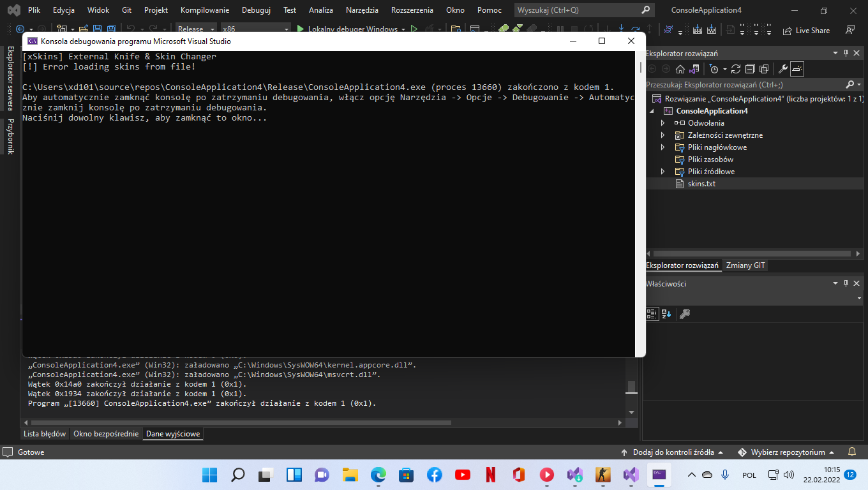Switch to Zmiany GIT tab

coord(745,265)
